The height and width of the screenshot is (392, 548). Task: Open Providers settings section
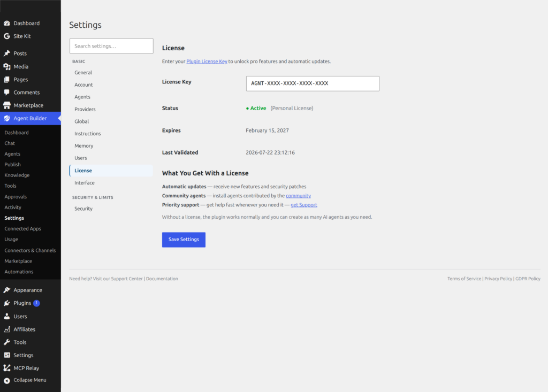[85, 109]
